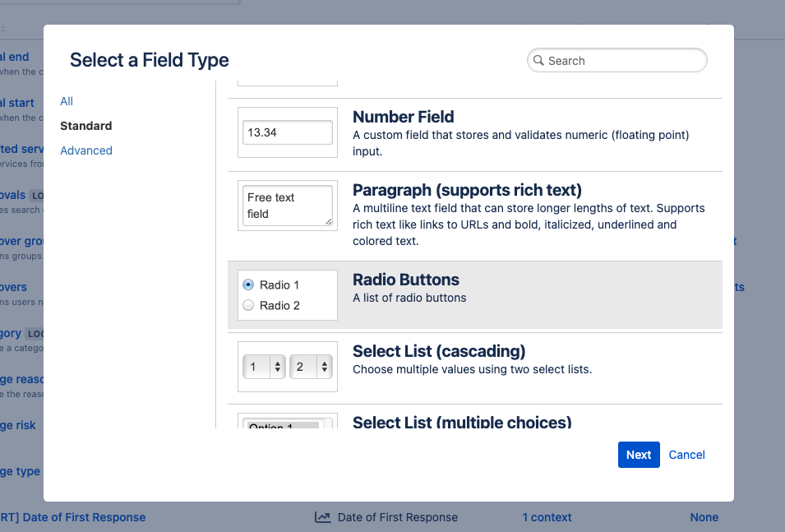Switch to the All field types filter

(x=67, y=101)
